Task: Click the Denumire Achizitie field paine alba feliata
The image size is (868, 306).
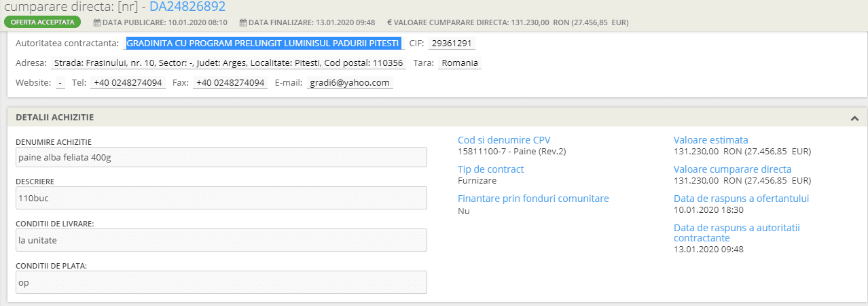Action: tap(221, 157)
